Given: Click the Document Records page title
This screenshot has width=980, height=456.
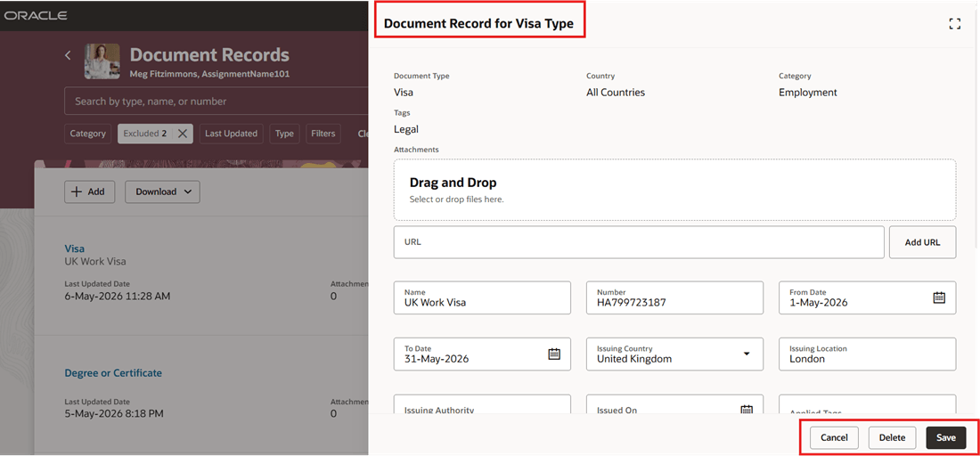Looking at the screenshot, I should [x=209, y=55].
